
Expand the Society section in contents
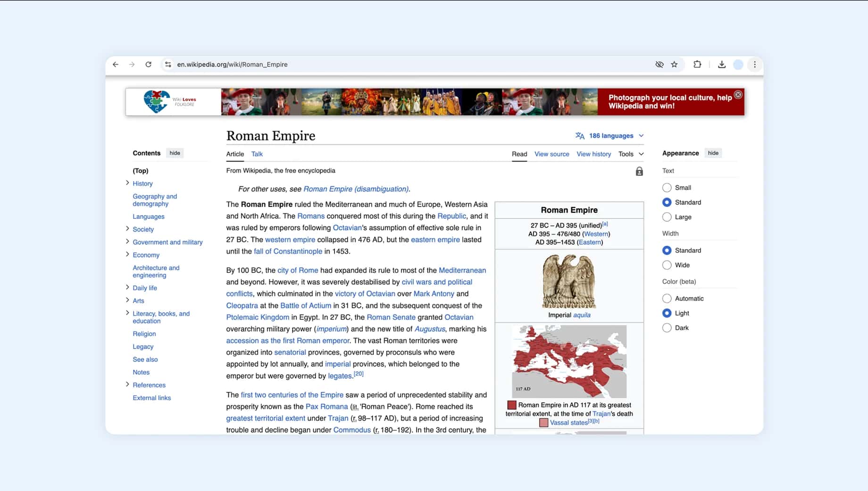click(127, 229)
